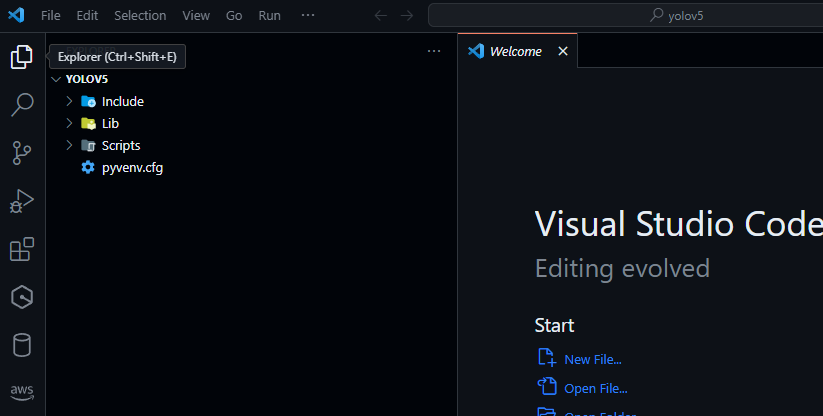Open the Source Control view icon
This screenshot has width=823, height=416.
coord(22,153)
